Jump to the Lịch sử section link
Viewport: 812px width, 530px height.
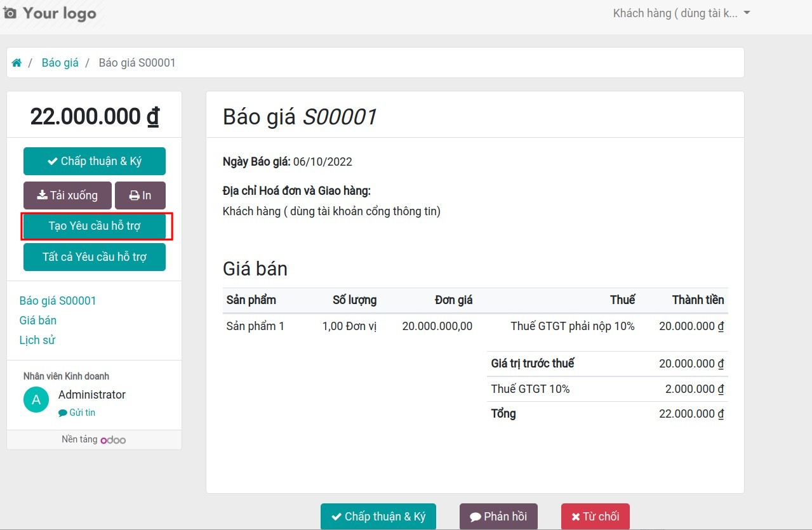click(x=37, y=340)
